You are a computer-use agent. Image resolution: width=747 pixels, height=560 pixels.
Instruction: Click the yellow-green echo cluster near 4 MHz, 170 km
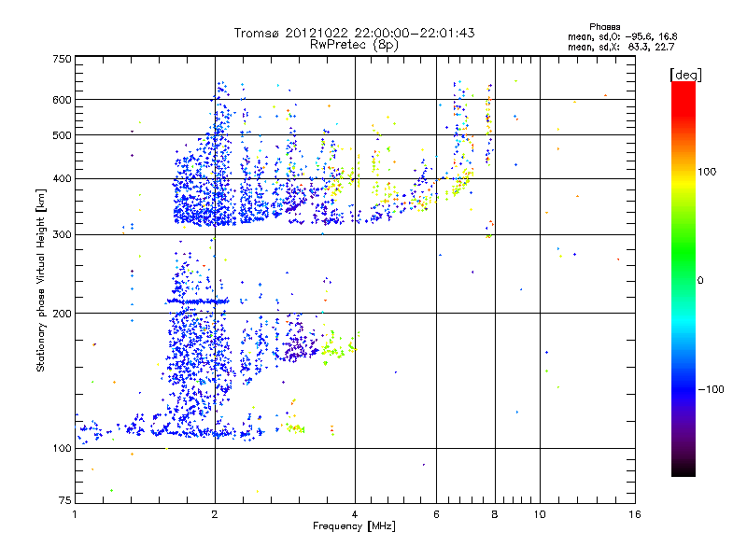[x=339, y=346]
